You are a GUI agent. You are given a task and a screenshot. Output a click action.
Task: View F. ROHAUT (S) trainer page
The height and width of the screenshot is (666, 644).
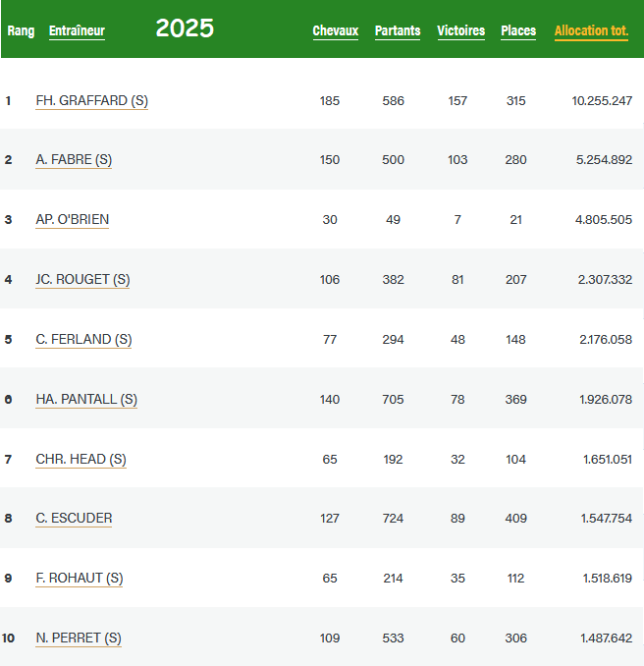[79, 578]
